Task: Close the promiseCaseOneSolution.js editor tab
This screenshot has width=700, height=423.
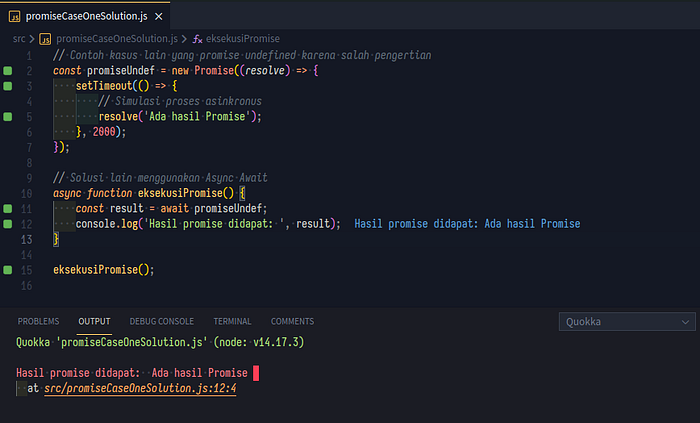Action: (158, 17)
